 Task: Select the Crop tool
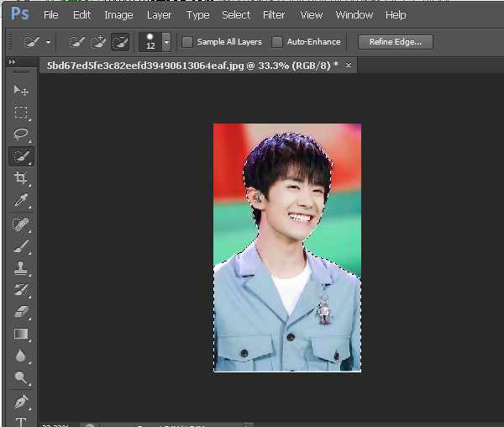[x=21, y=178]
